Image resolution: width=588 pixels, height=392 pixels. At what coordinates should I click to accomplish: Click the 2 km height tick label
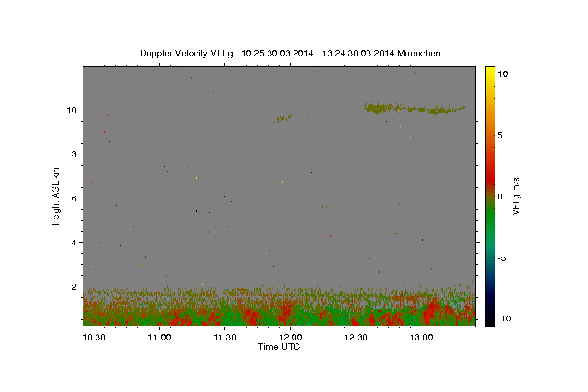pos(74,286)
